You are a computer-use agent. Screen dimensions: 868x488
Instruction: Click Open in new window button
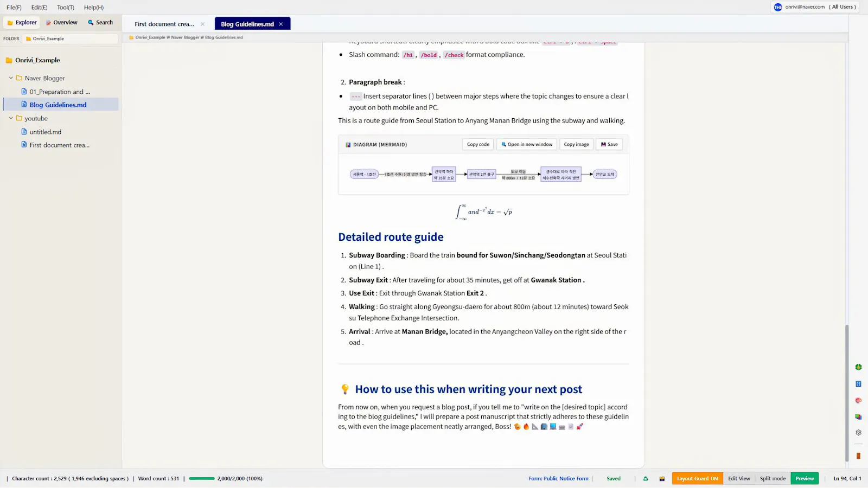click(x=527, y=144)
